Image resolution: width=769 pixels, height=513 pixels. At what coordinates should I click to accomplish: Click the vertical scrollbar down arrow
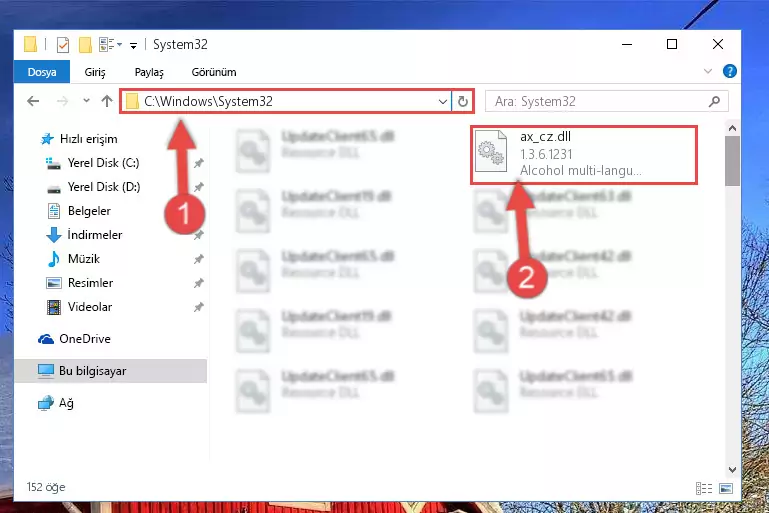point(732,470)
